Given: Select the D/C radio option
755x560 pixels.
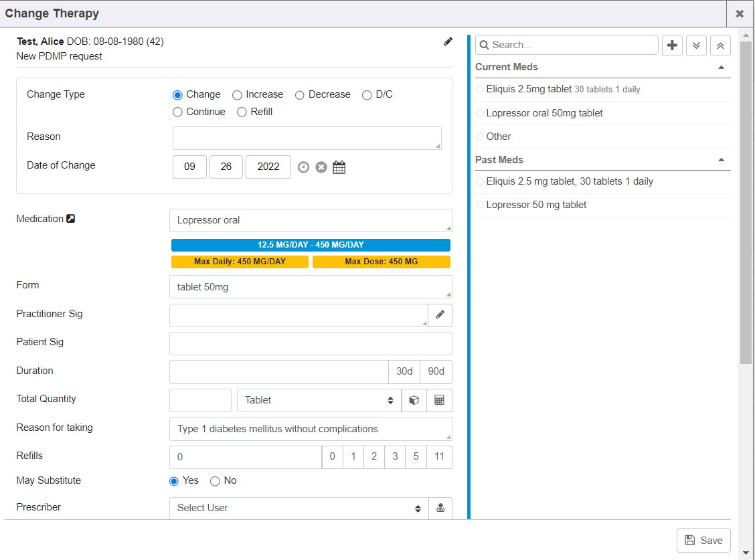Looking at the screenshot, I should pos(367,95).
